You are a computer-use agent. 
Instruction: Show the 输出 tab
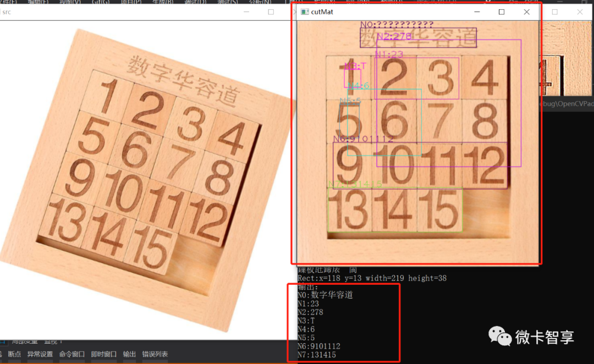pyautogui.click(x=129, y=354)
